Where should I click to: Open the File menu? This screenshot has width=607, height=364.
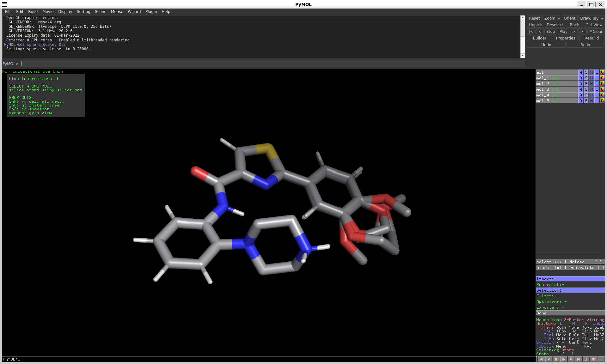pyautogui.click(x=8, y=12)
